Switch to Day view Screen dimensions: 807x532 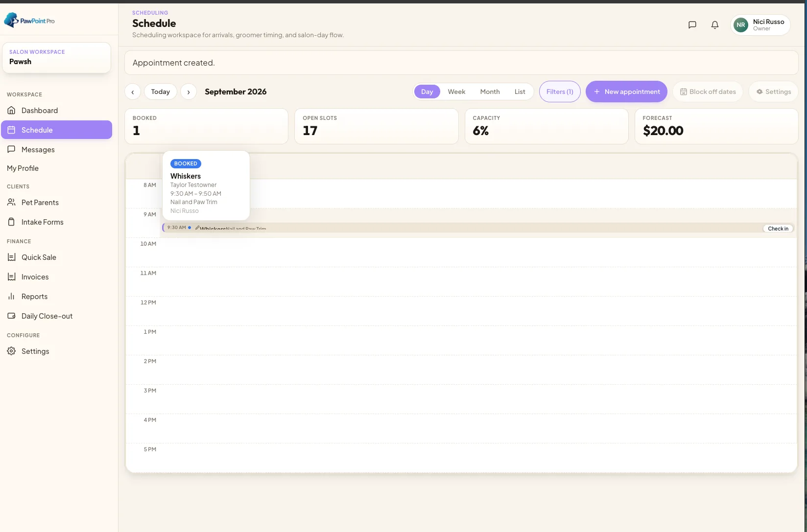(x=427, y=92)
